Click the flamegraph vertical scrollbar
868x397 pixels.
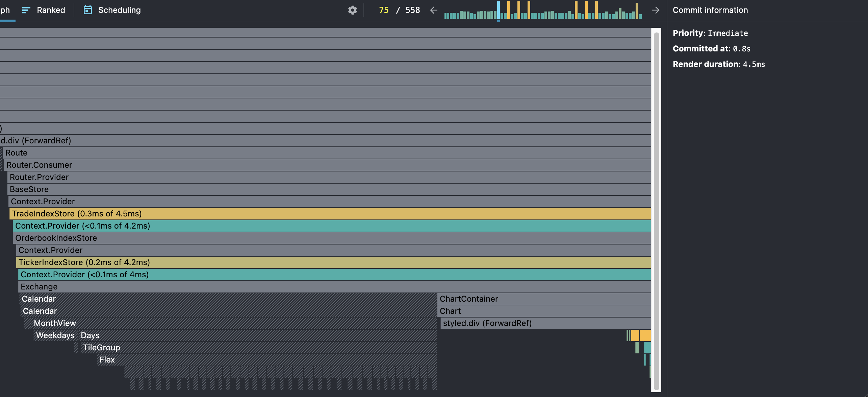click(x=656, y=210)
